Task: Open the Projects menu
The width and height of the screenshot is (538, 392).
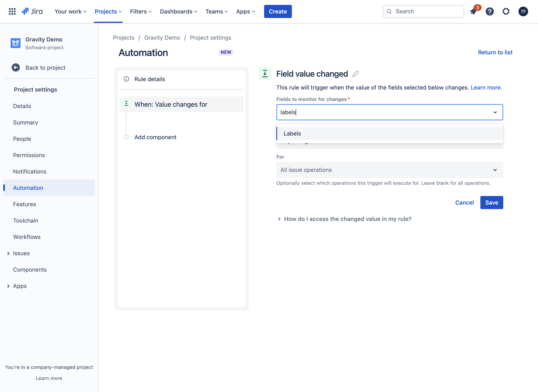Action: (x=108, y=11)
